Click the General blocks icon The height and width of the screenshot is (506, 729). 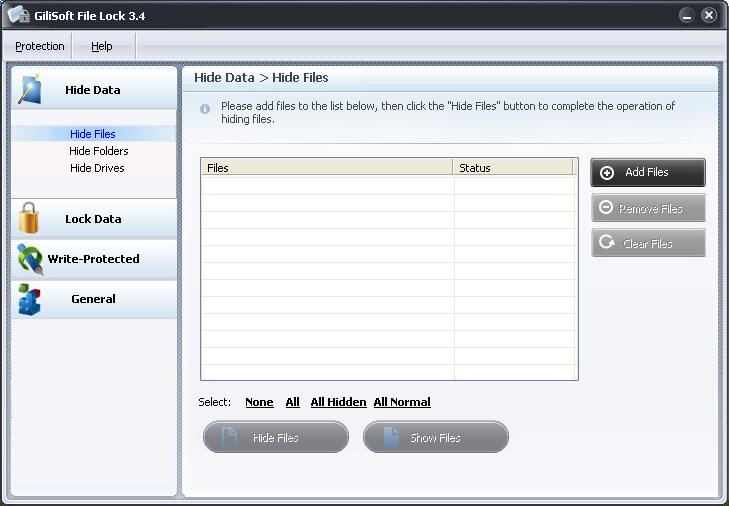point(29,299)
